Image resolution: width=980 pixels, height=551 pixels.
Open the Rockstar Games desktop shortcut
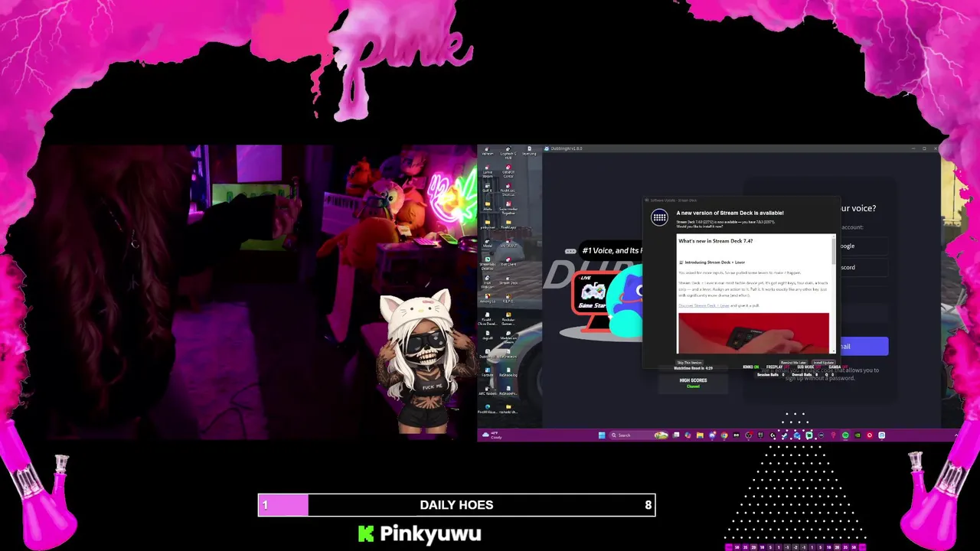point(508,320)
